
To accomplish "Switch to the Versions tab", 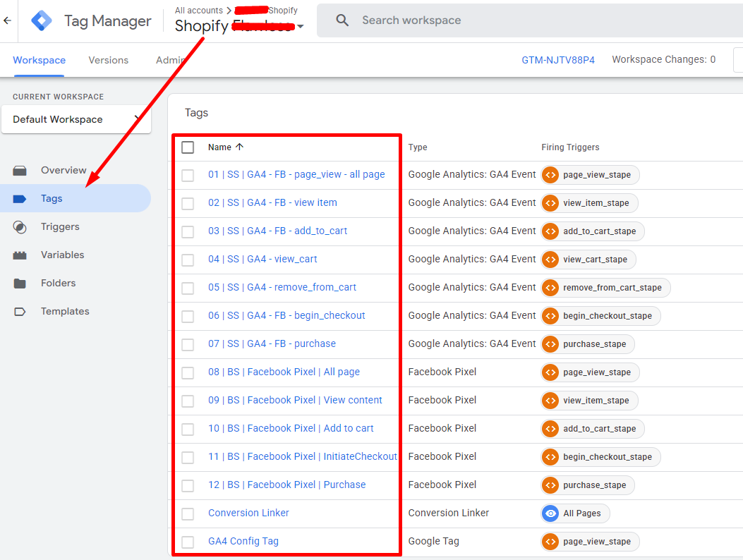I will point(108,60).
